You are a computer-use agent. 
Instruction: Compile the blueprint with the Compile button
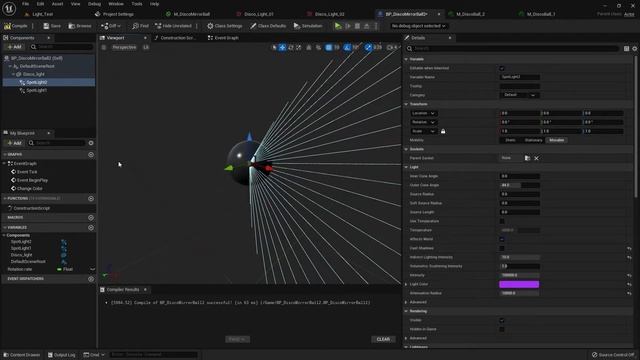[16, 26]
